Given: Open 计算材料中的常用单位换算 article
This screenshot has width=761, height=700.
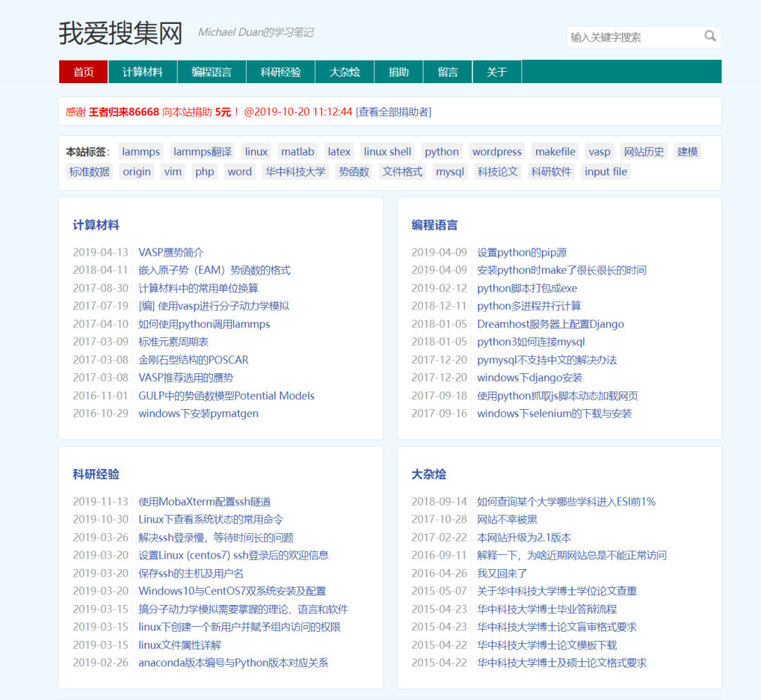Looking at the screenshot, I should tap(198, 288).
